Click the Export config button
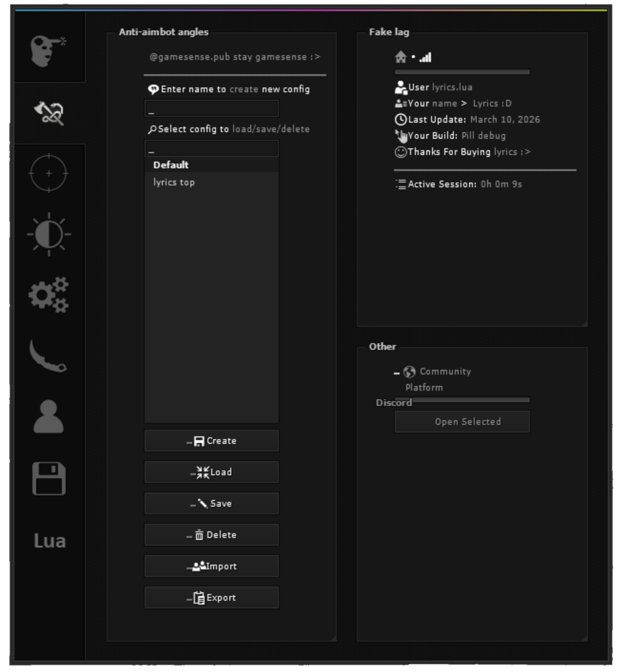 212,598
